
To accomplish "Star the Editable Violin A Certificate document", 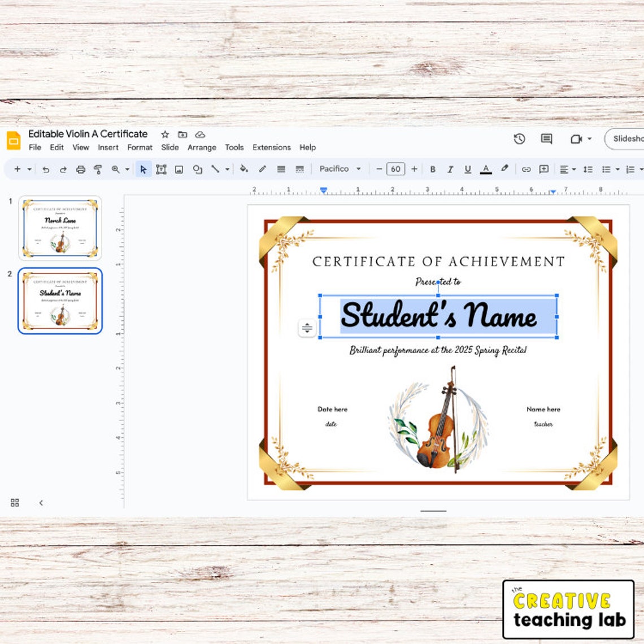I will (164, 134).
